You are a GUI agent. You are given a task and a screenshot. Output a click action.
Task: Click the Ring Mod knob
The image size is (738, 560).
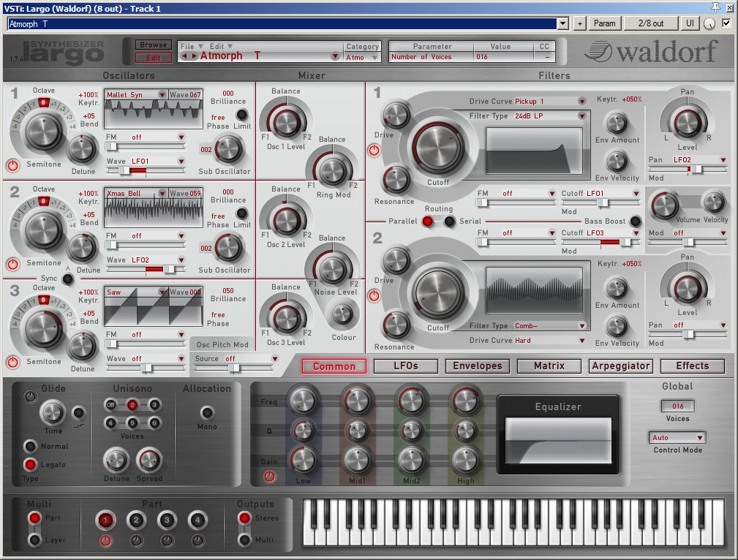[332, 170]
